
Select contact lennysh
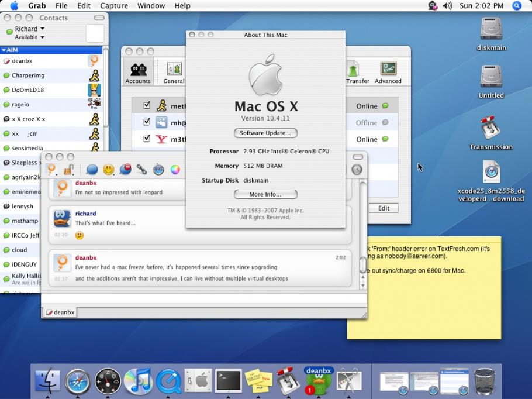click(x=21, y=206)
